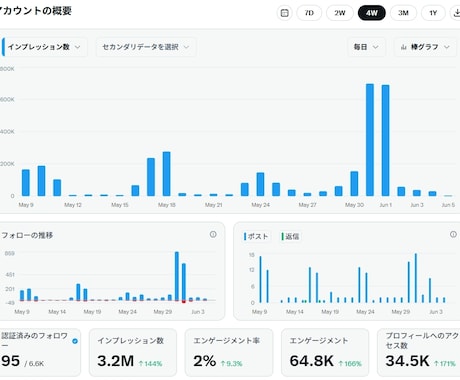
Task: Click the 171% change indicator
Action: coord(445,363)
